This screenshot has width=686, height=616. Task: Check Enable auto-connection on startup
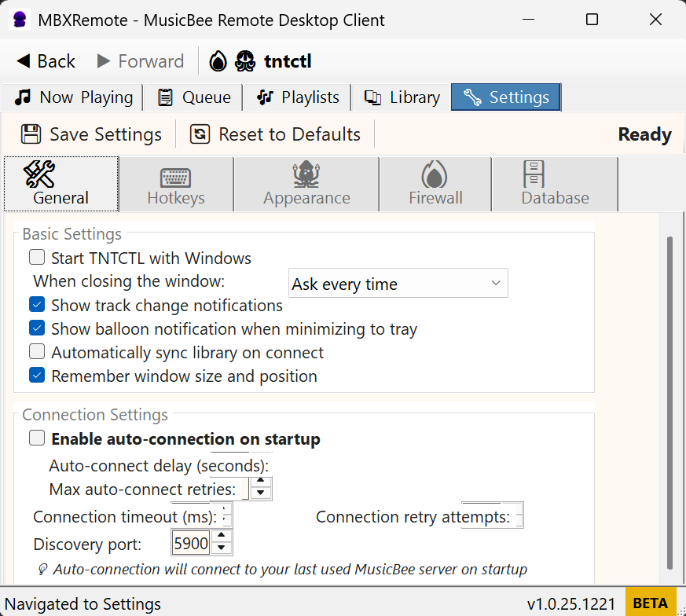point(37,438)
